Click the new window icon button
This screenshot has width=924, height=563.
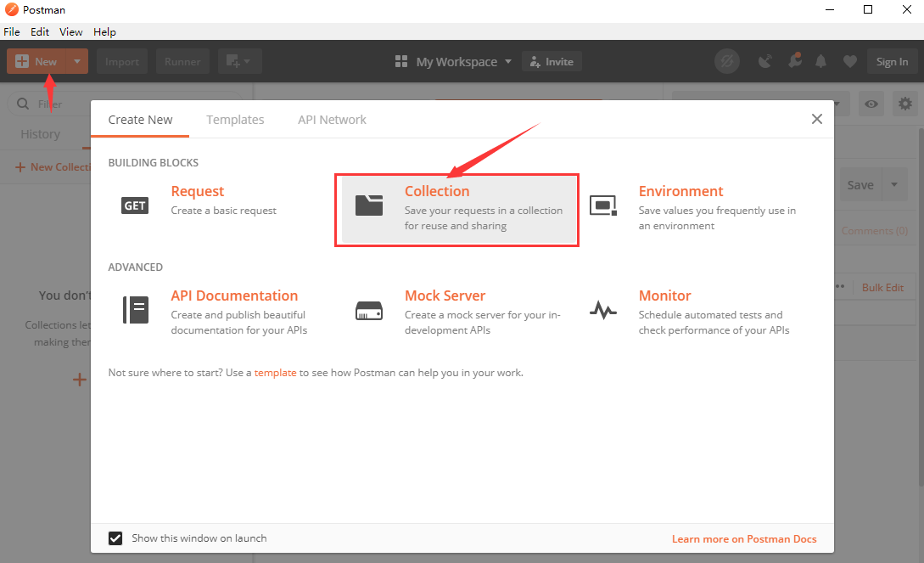coord(240,61)
